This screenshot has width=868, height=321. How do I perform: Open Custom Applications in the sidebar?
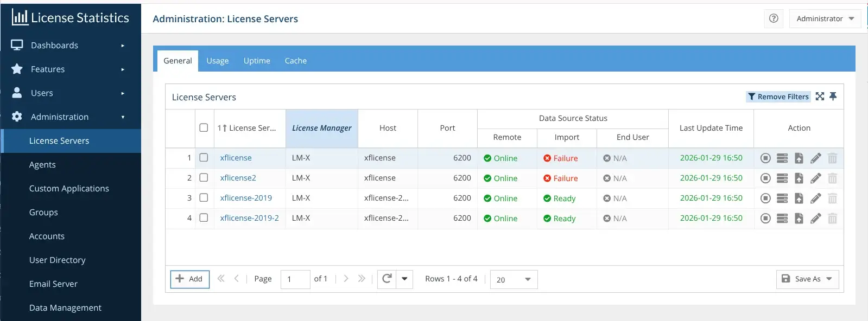tap(71, 189)
